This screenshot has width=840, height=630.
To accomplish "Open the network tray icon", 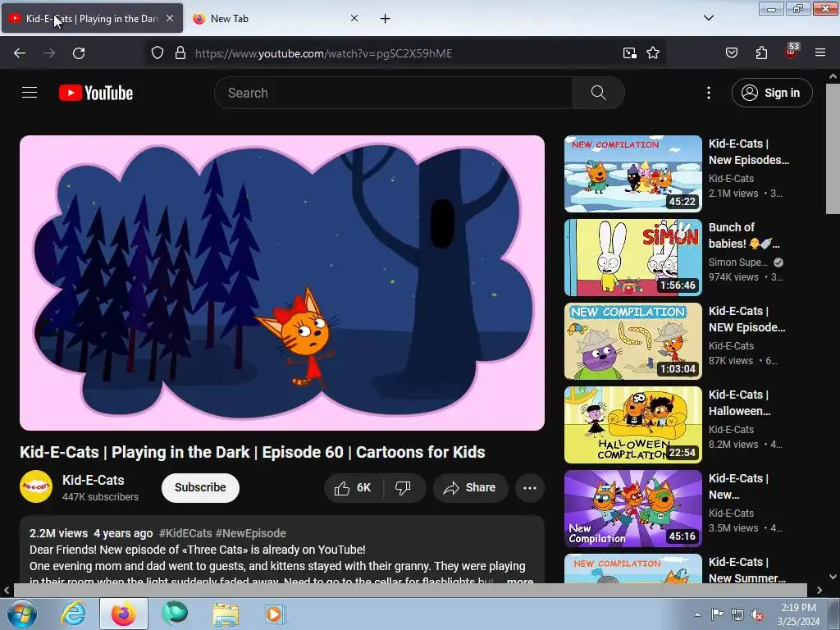I will [x=737, y=614].
